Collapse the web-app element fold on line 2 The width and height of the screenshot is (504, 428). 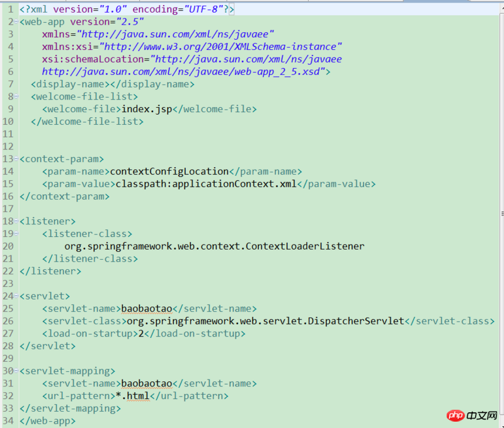(x=16, y=22)
